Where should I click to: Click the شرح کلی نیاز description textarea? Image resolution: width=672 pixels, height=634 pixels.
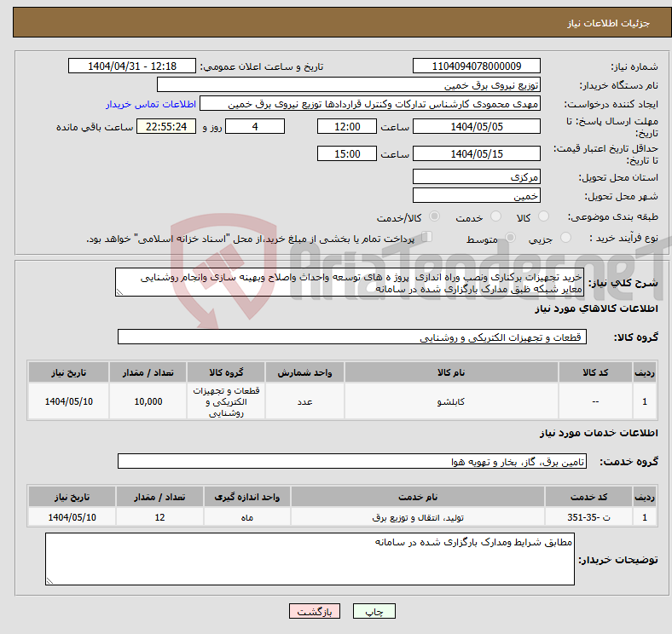coord(349,282)
